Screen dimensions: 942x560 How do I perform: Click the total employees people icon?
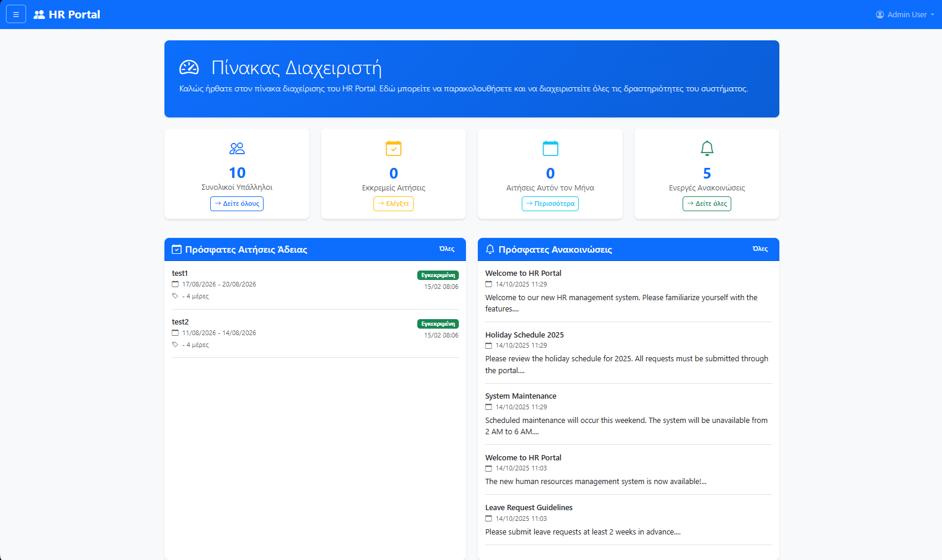[x=237, y=148]
